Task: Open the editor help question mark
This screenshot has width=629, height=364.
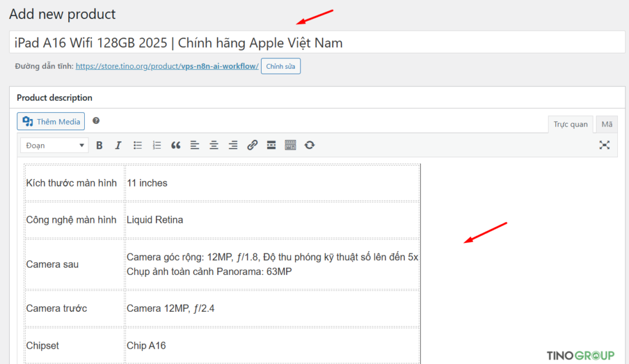Action: (96, 121)
